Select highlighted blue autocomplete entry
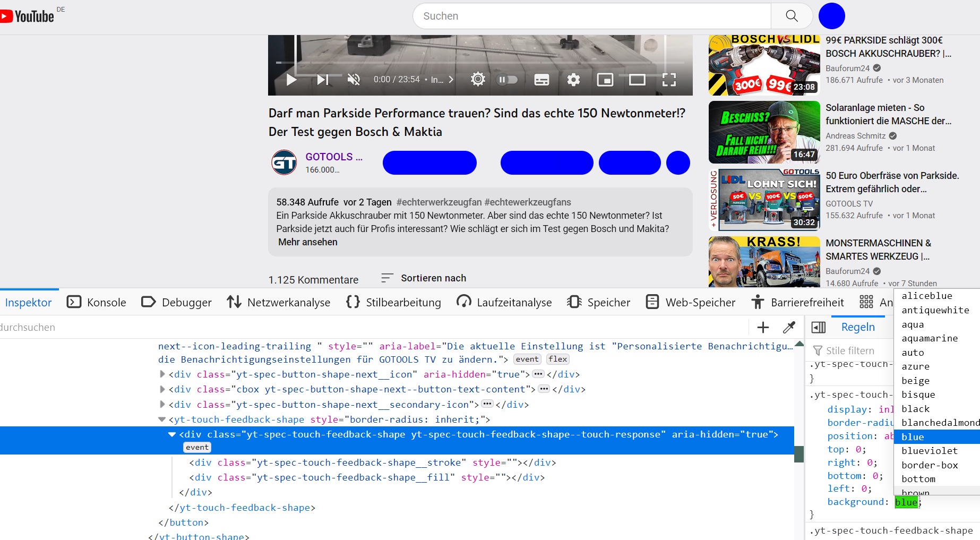980x540 pixels. click(937, 437)
